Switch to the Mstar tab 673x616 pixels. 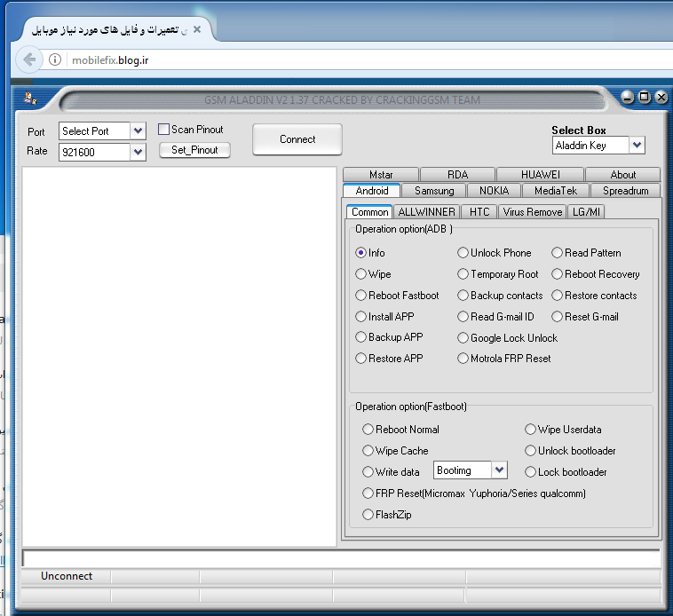381,175
